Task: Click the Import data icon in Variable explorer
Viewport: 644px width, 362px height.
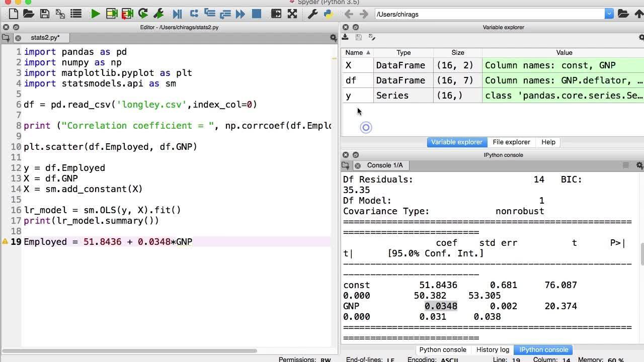Action: (x=345, y=37)
